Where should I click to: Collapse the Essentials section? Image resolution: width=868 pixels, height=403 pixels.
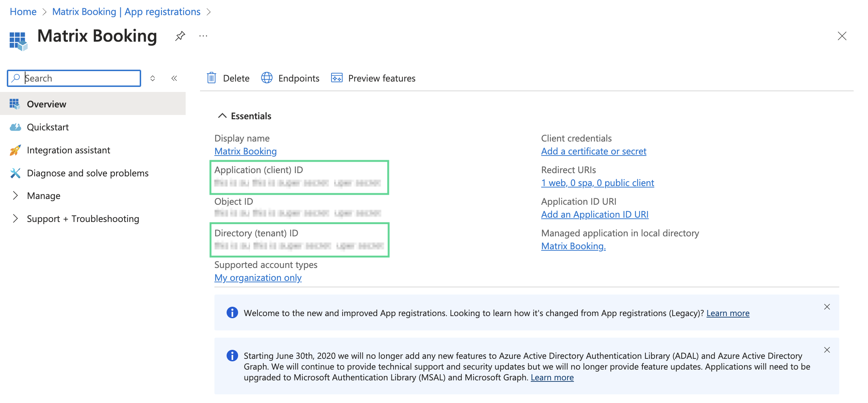pos(222,116)
